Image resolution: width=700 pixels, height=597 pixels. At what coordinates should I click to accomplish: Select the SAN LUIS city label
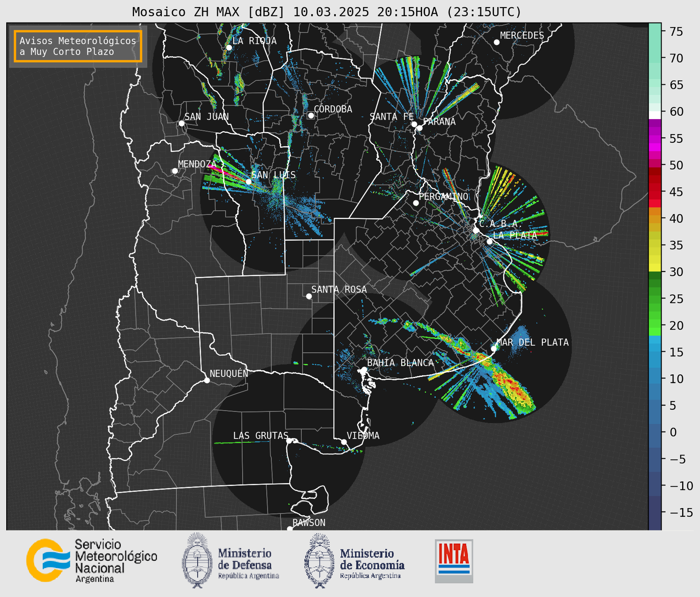coord(274,175)
